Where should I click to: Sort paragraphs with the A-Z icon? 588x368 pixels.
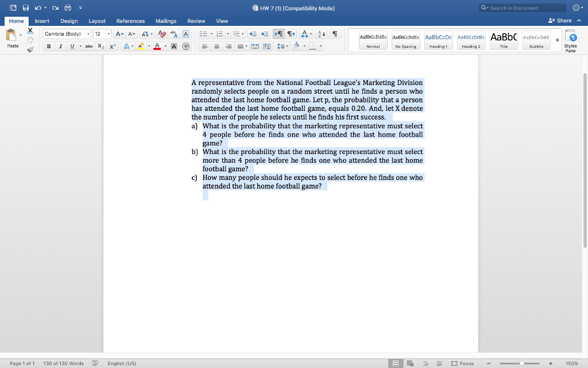pos(321,35)
